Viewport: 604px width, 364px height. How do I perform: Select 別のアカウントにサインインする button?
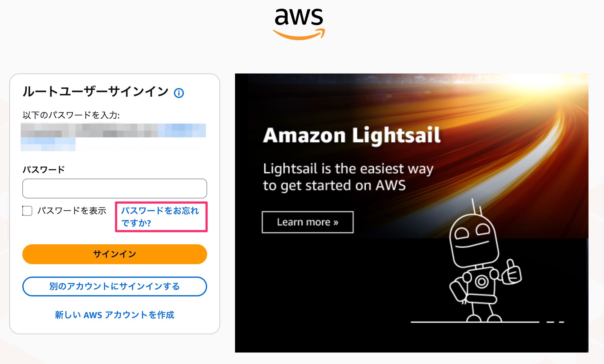pos(115,286)
